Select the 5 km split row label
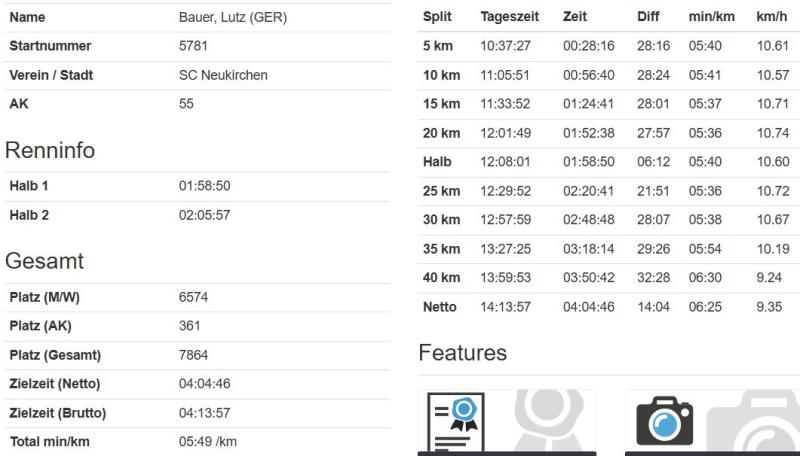 (x=437, y=46)
